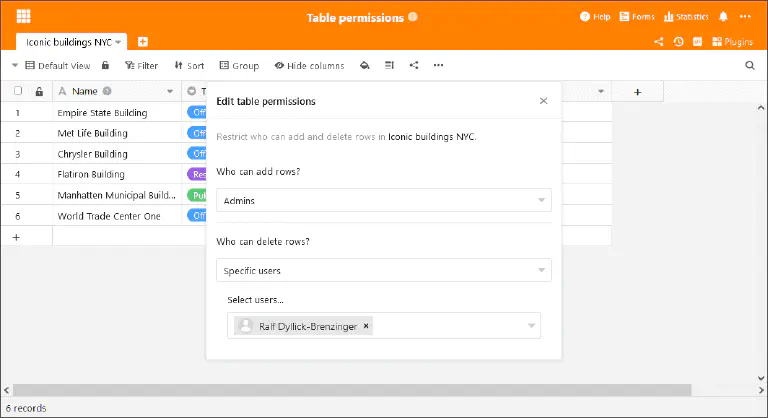Open the version history clock icon

[x=678, y=42]
